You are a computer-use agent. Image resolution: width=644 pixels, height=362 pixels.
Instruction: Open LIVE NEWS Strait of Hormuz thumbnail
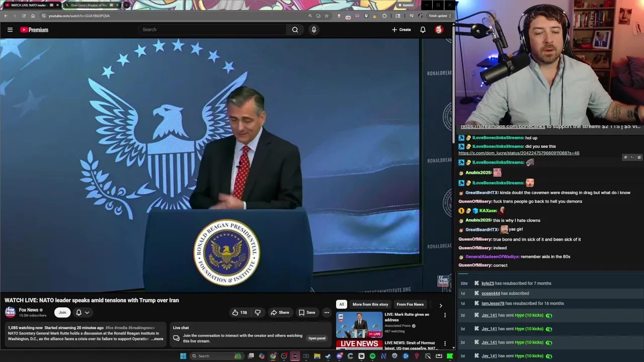coord(359,345)
